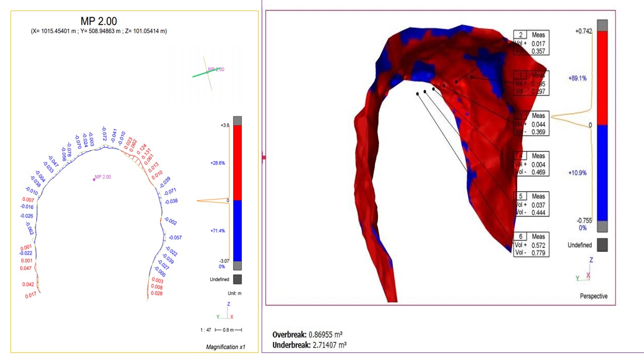644x362 pixels.
Task: Click the XYZ axis triad above Perspective label
Action: [584, 269]
